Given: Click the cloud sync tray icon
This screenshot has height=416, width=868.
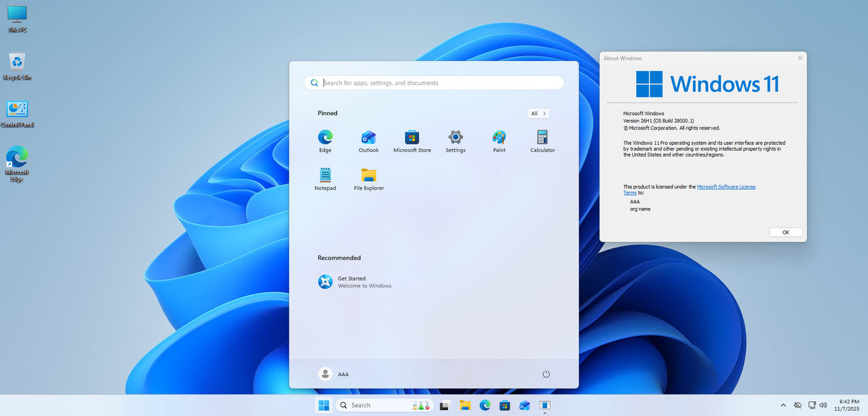Looking at the screenshot, I should [x=797, y=405].
